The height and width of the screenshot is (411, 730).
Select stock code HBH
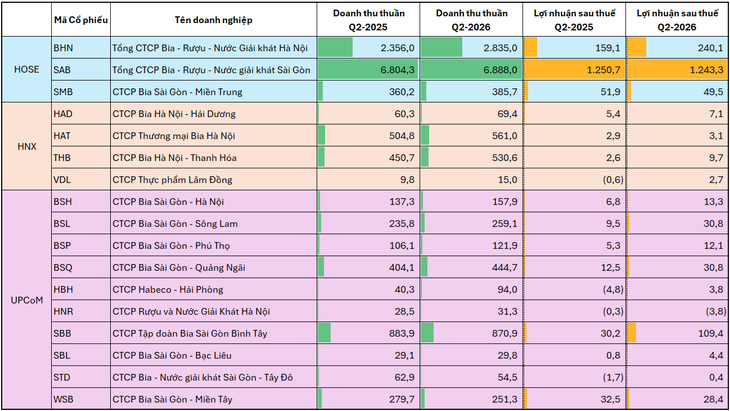pyautogui.click(x=63, y=289)
